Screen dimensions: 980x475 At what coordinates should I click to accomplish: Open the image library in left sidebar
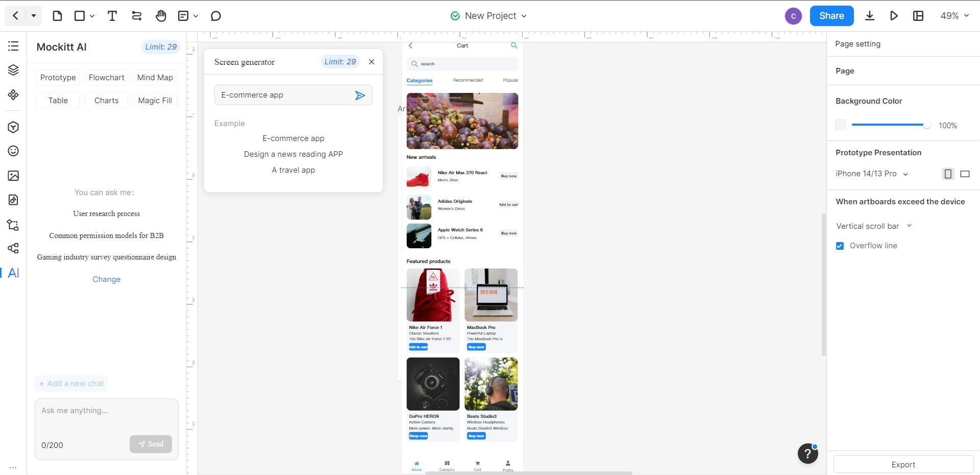[x=13, y=176]
